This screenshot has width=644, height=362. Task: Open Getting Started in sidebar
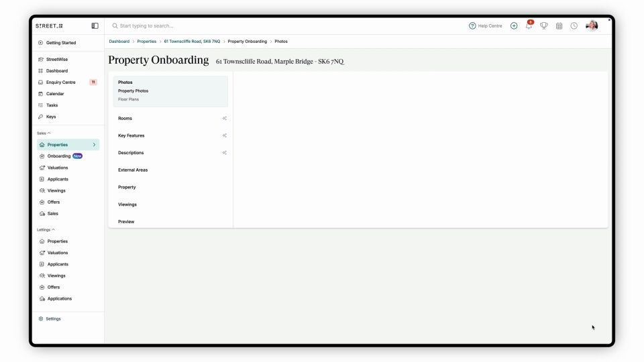point(61,43)
